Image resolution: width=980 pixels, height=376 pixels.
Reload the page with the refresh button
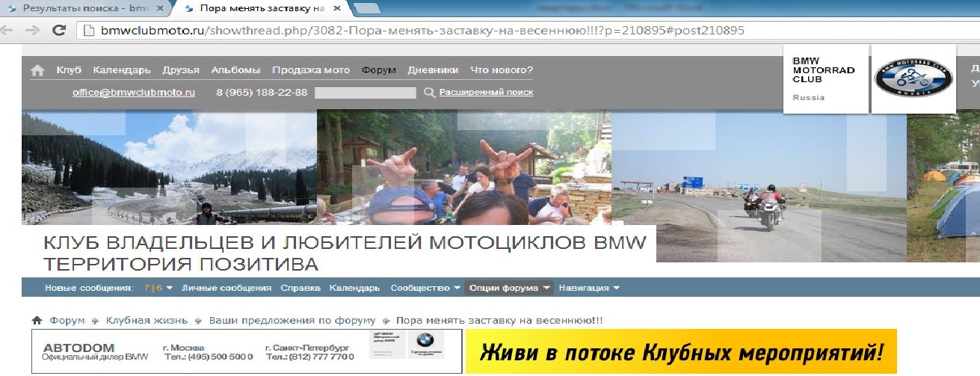click(x=59, y=31)
